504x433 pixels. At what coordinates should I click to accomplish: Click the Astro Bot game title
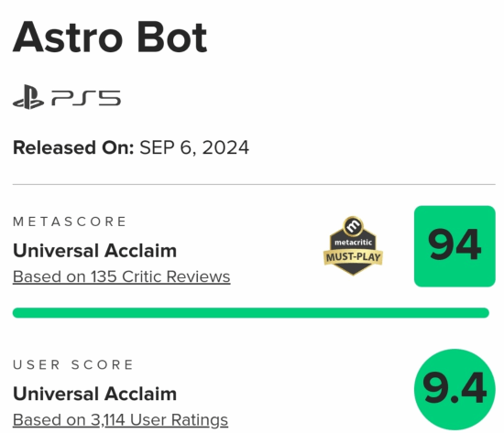point(110,37)
